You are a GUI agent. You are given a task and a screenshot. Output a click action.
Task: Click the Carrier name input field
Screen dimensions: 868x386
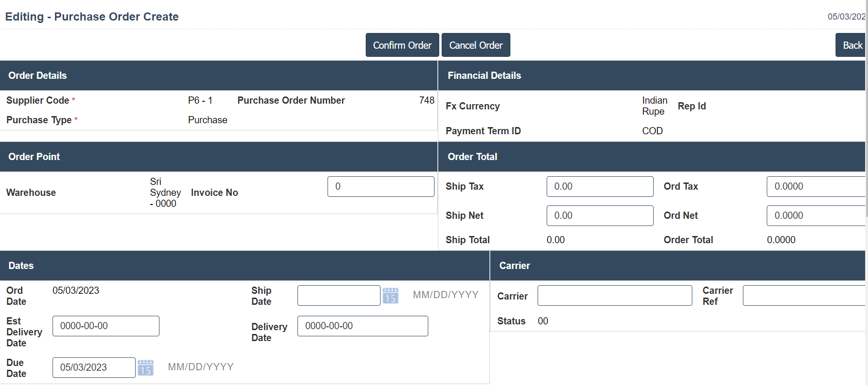click(614, 296)
